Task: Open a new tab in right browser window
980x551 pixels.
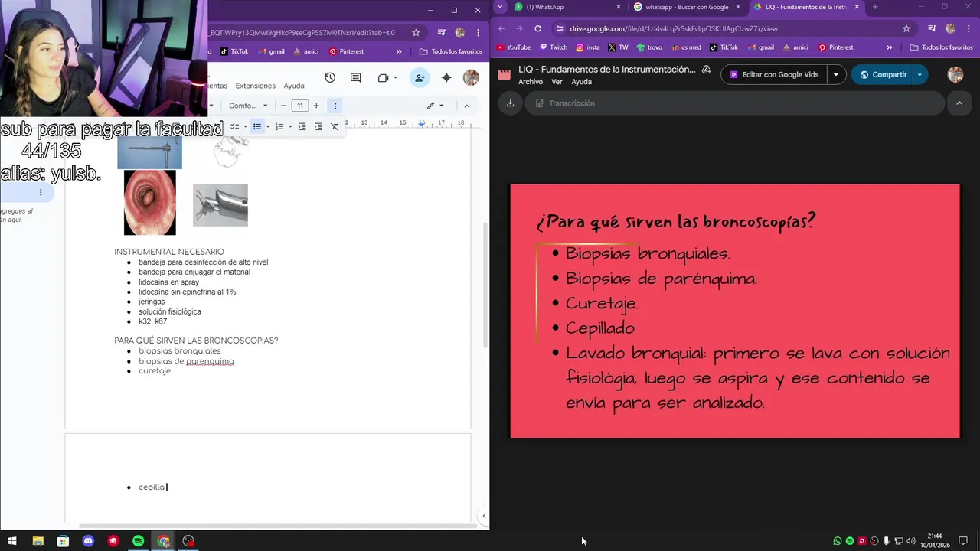Action: click(875, 7)
